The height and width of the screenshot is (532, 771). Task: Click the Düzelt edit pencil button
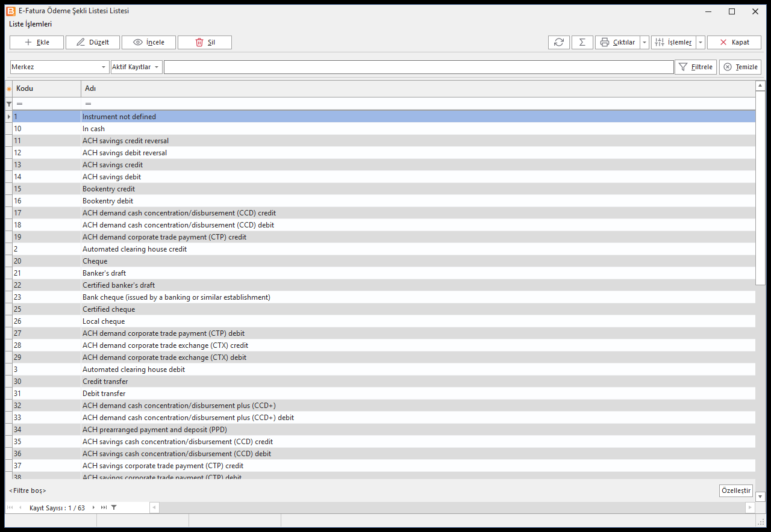[93, 42]
